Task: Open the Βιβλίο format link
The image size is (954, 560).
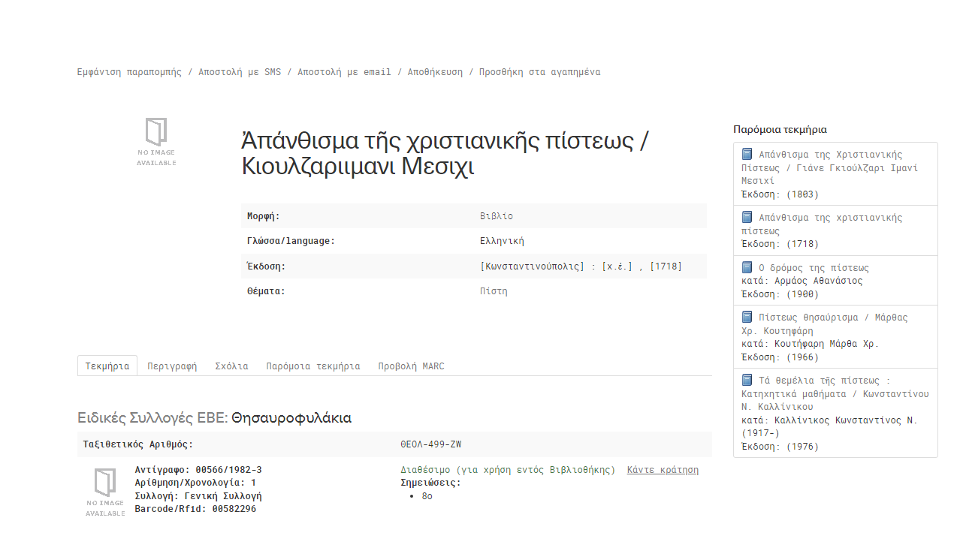Action: (x=497, y=216)
